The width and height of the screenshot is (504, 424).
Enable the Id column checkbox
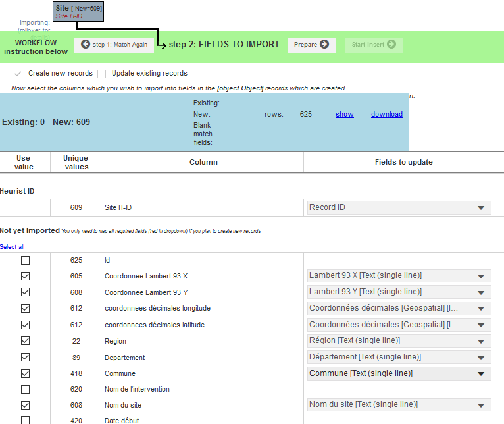[x=25, y=261]
